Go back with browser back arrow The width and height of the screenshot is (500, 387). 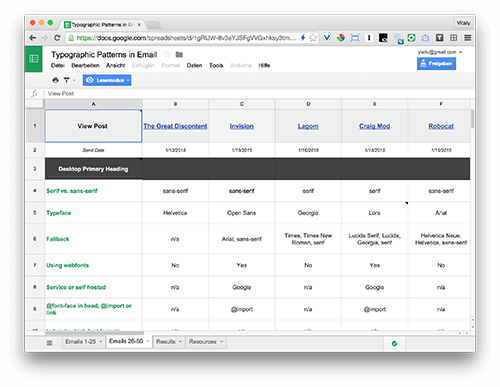pyautogui.click(x=32, y=38)
